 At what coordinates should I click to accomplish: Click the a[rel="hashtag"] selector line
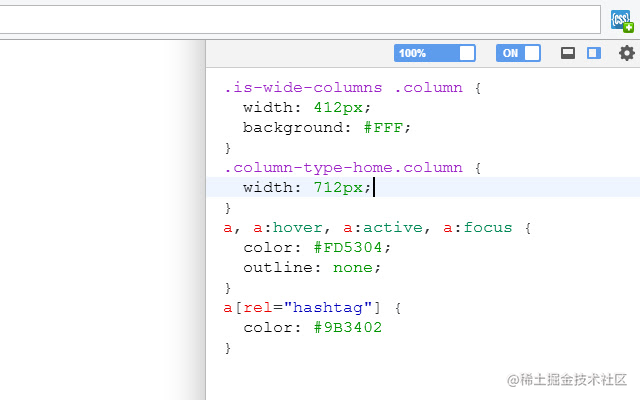click(313, 308)
